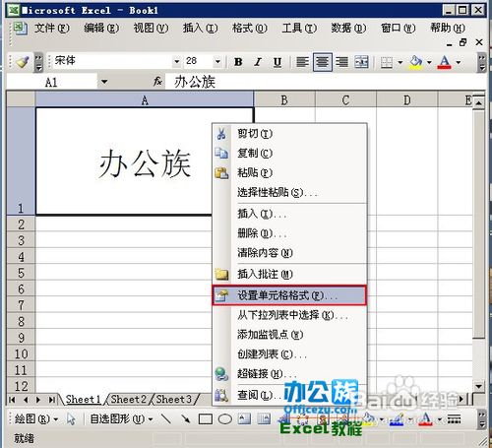Align cell text to the left
The image size is (492, 448).
302,62
